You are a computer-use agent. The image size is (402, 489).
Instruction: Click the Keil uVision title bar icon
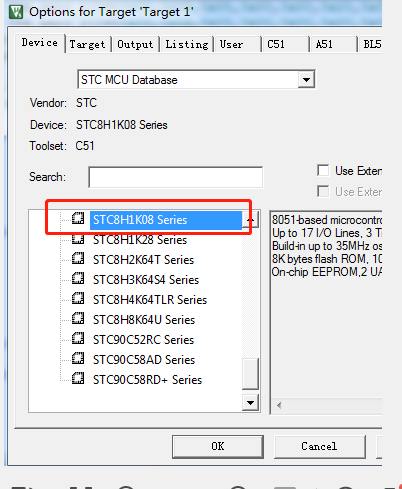point(16,12)
